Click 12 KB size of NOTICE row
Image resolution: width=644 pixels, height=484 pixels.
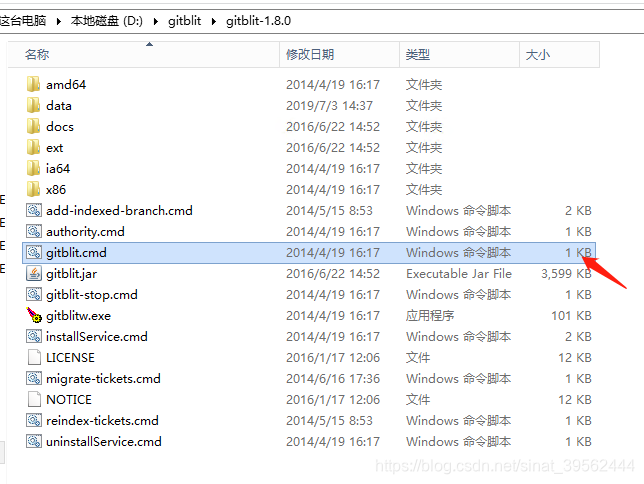coord(575,399)
